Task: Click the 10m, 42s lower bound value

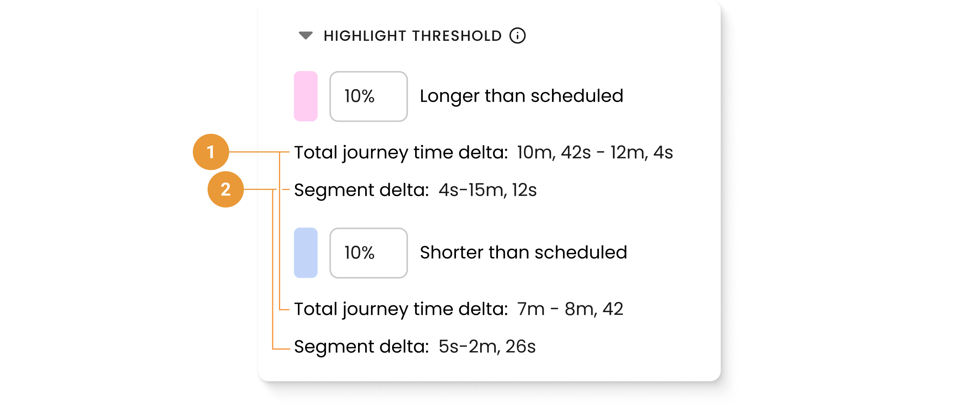Action: 554,153
